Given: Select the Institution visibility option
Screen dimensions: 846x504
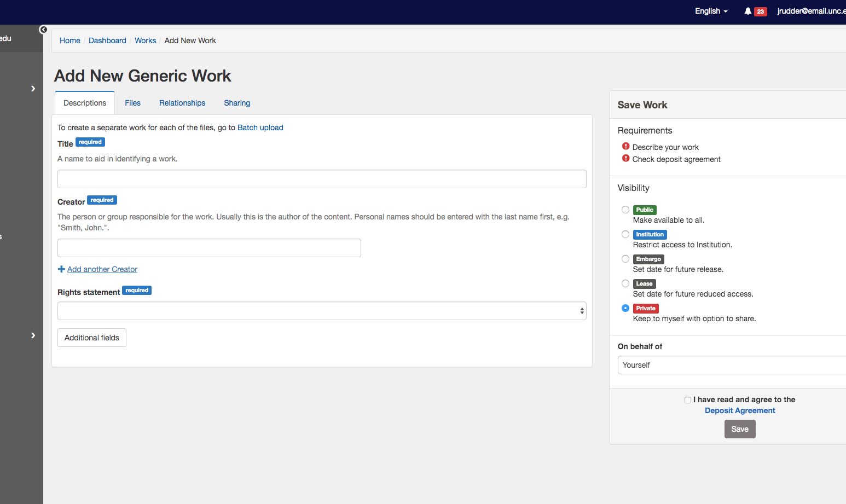Looking at the screenshot, I should (625, 234).
